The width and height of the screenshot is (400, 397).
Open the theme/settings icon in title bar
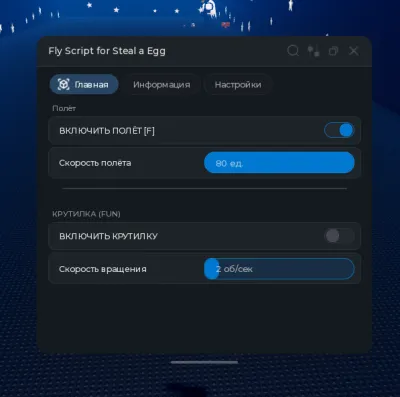[313, 51]
